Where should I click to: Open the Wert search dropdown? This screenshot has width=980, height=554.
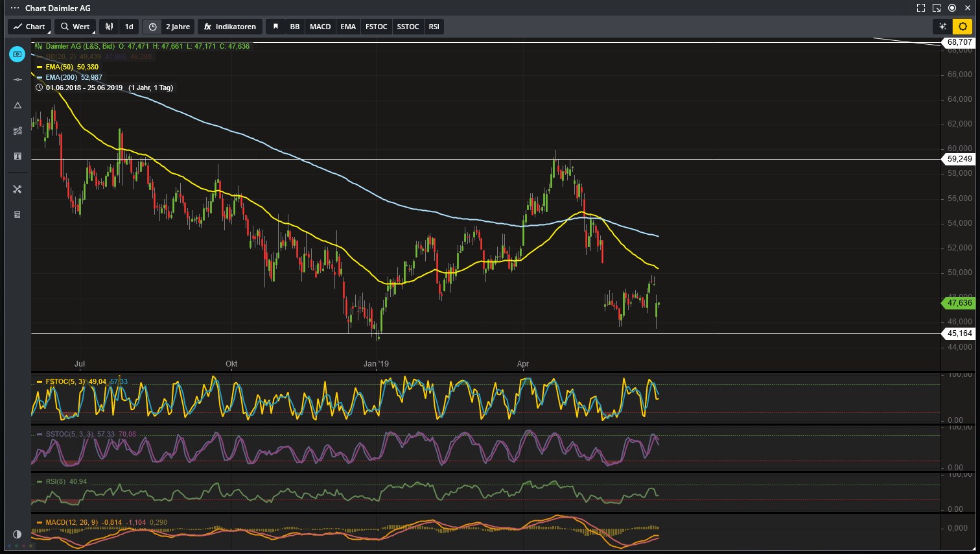75,27
